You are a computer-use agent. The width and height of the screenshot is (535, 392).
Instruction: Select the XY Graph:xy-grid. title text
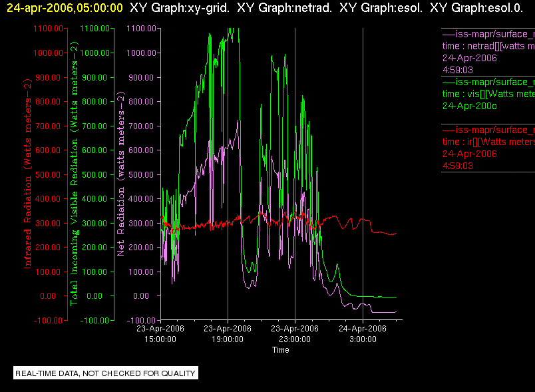(x=180, y=8)
